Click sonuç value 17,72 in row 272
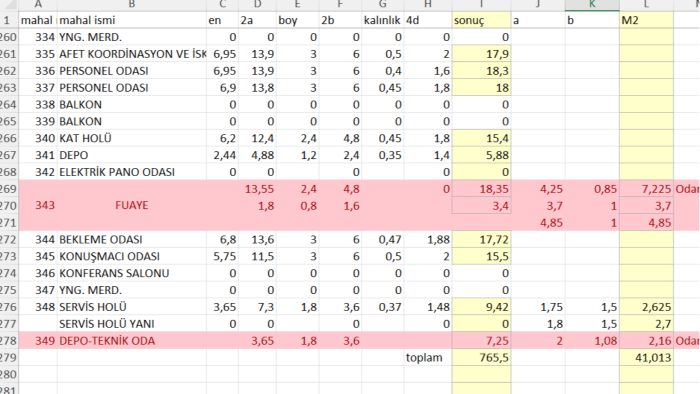700x394 pixels. click(481, 240)
